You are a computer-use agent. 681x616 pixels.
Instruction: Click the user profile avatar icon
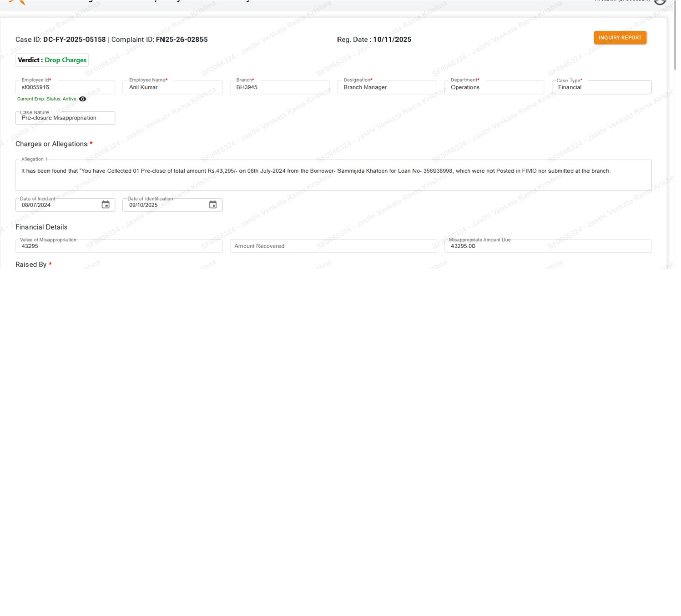click(660, 1)
